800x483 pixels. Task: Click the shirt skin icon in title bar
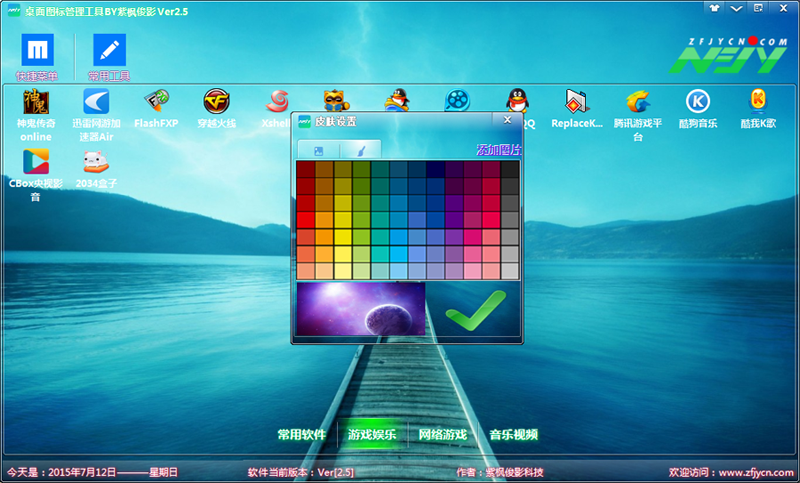[715, 8]
